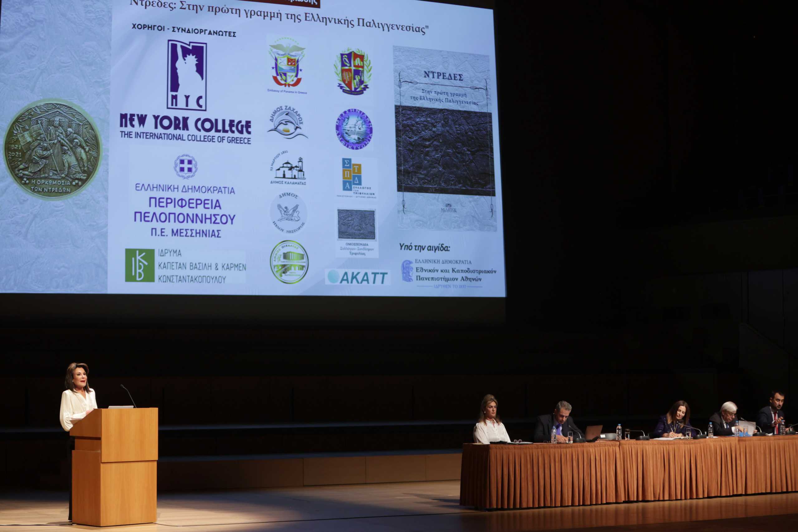The image size is (798, 532).
Task: Click the 'Υπό την αιγίδα:' label
Action: pyautogui.click(x=425, y=247)
